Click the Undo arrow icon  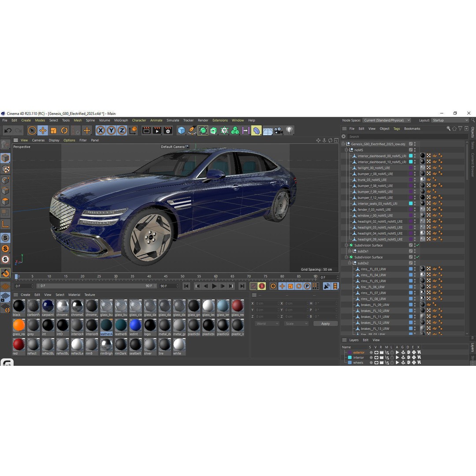click(x=8, y=130)
